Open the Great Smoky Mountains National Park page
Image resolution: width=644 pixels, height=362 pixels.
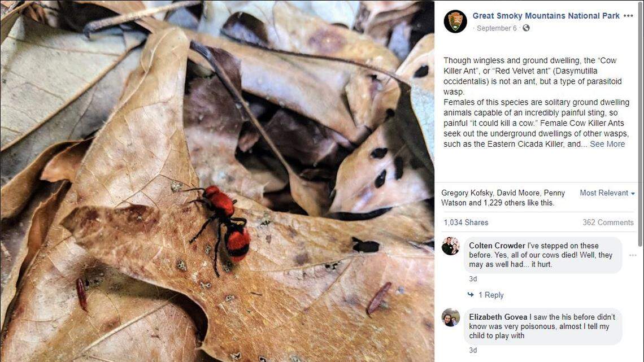point(545,15)
